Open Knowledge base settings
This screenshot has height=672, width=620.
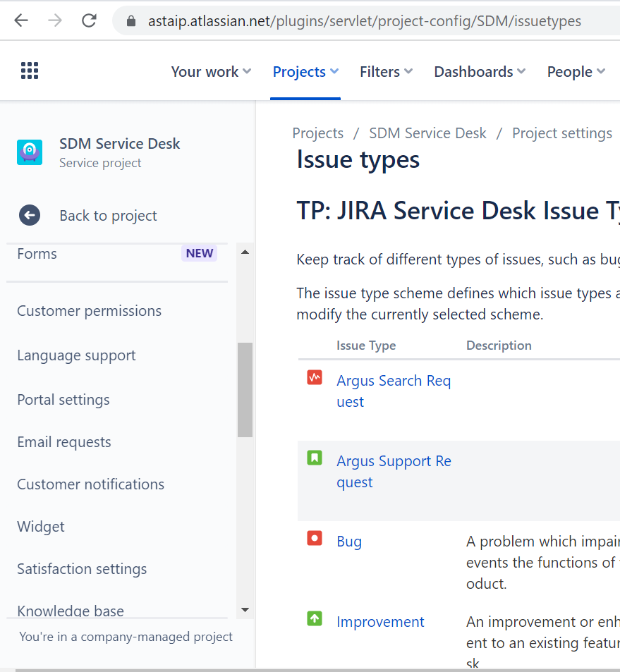tap(71, 610)
